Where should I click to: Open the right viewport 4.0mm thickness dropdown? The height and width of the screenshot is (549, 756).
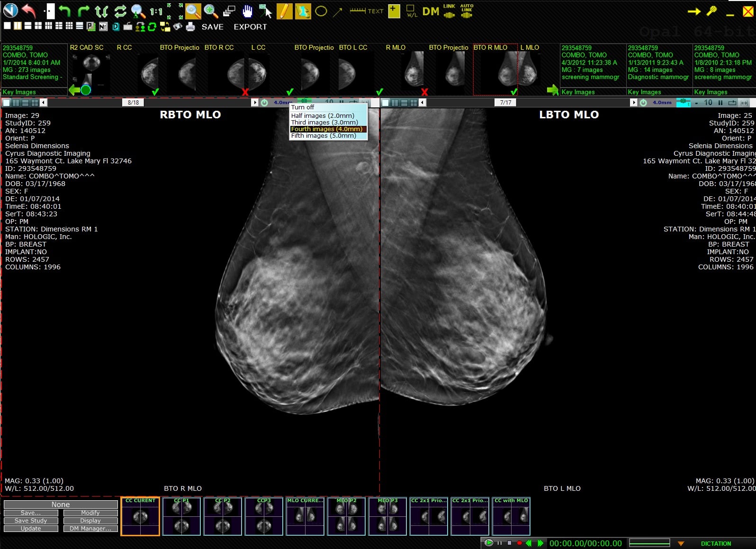[662, 103]
